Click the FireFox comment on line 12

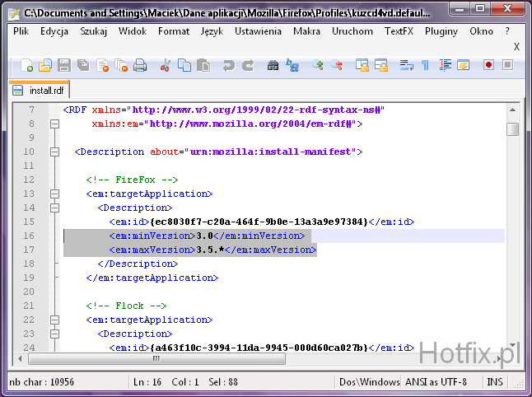click(x=132, y=180)
